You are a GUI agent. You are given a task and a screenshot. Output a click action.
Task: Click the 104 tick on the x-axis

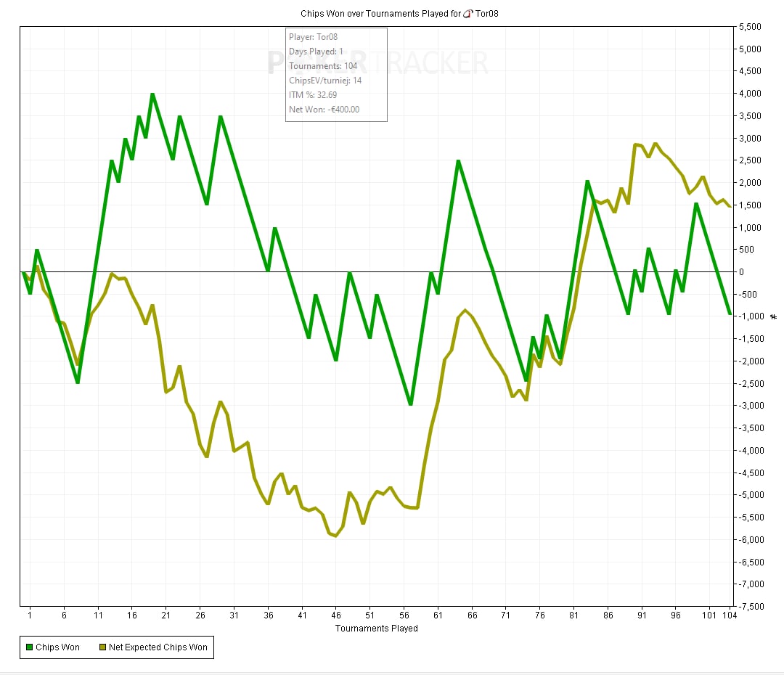tap(728, 615)
